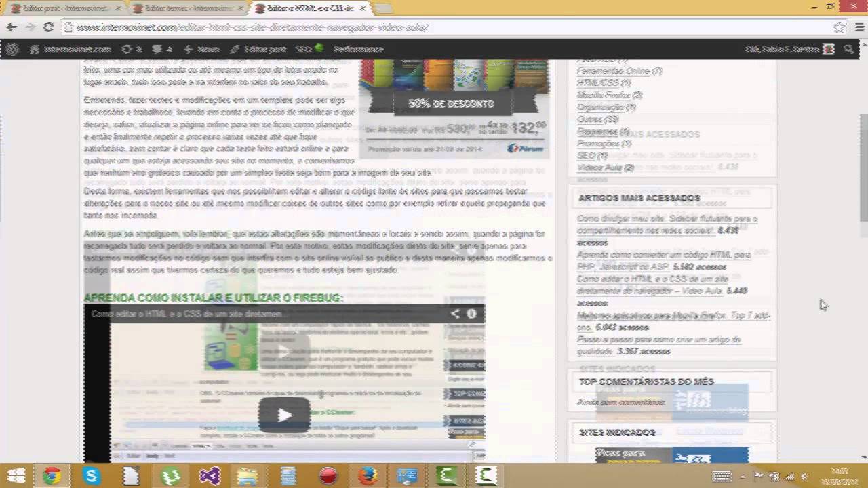This screenshot has width=868, height=488.
Task: Open the white document icon in the taskbar
Action: point(131,476)
